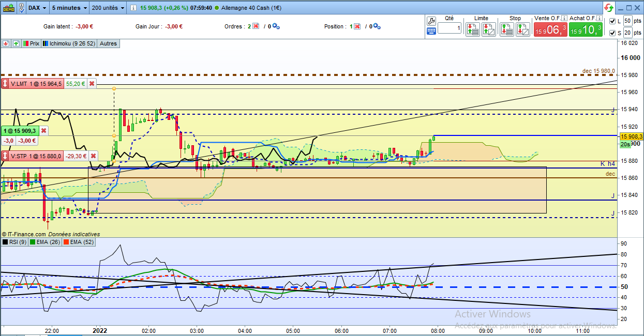Place Stop order using first Stop icon
The image size is (644, 336).
(x=506, y=29)
